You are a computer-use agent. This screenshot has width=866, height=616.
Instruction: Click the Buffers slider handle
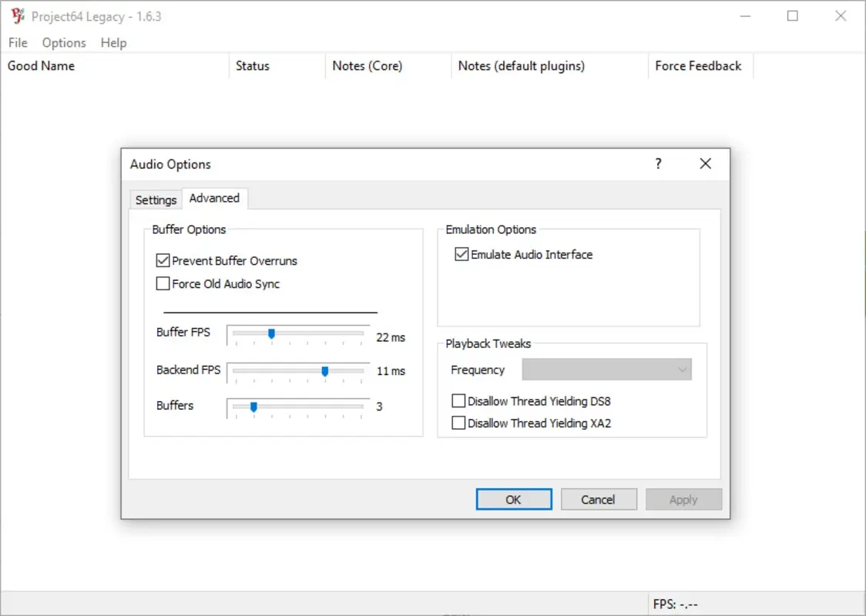253,407
